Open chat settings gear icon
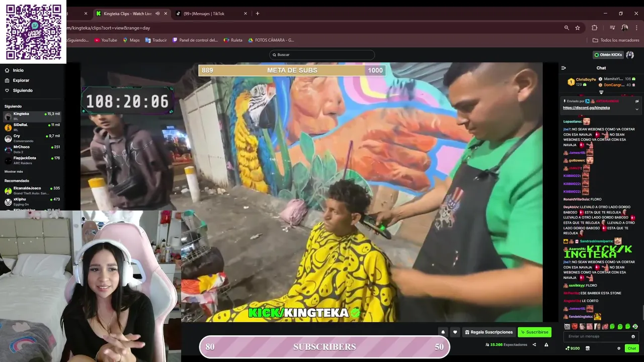This screenshot has width=644, height=362. [619, 348]
